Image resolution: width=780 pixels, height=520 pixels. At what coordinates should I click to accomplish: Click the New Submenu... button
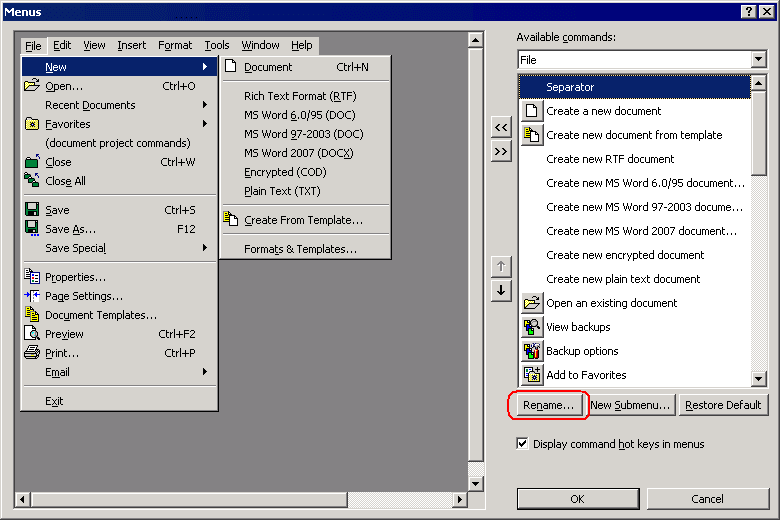click(630, 405)
